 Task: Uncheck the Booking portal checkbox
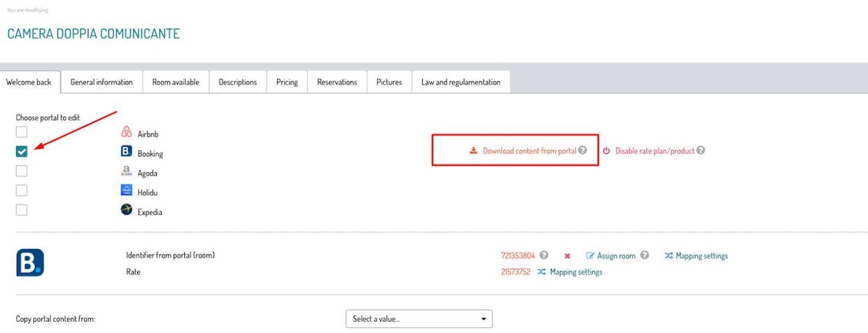coord(22,151)
